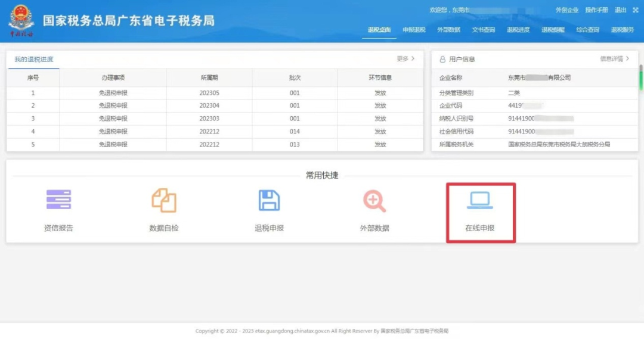The image size is (644, 339).
Task: Click the copyright footer text
Action: (x=322, y=331)
